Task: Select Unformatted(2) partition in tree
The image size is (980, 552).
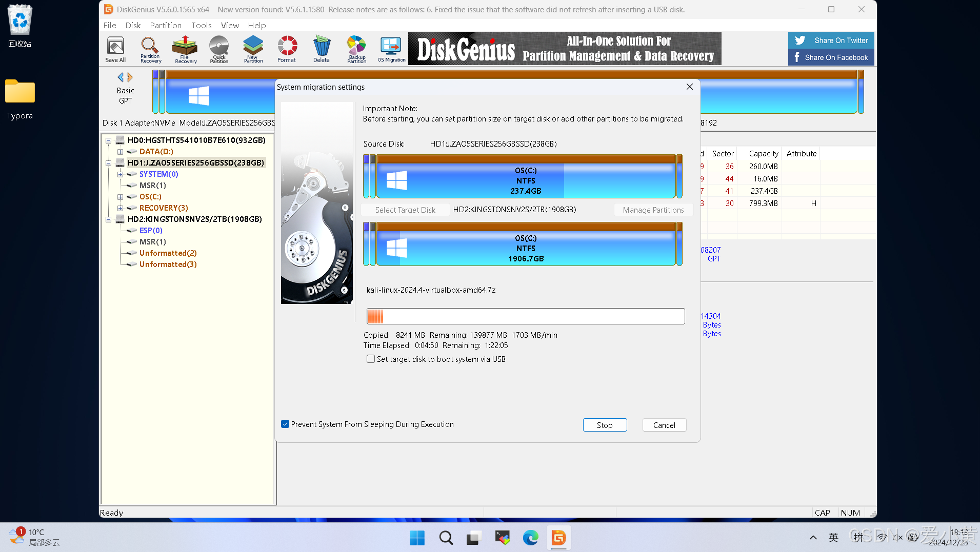Action: coord(168,253)
